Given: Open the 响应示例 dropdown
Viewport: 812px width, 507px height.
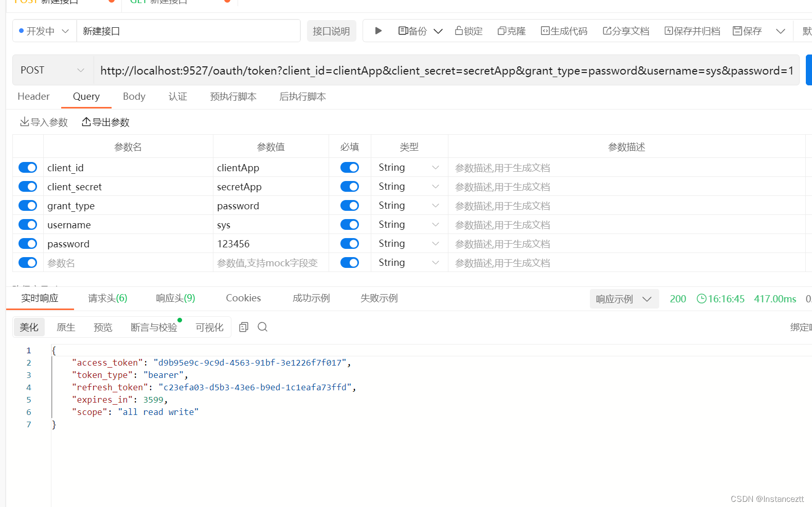Looking at the screenshot, I should pos(624,299).
